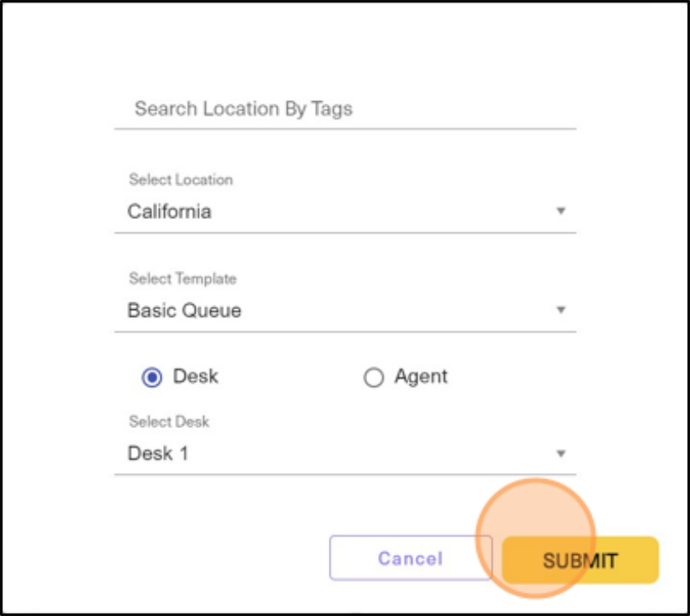
Task: Click the Select Desk field label
Action: coord(169,421)
